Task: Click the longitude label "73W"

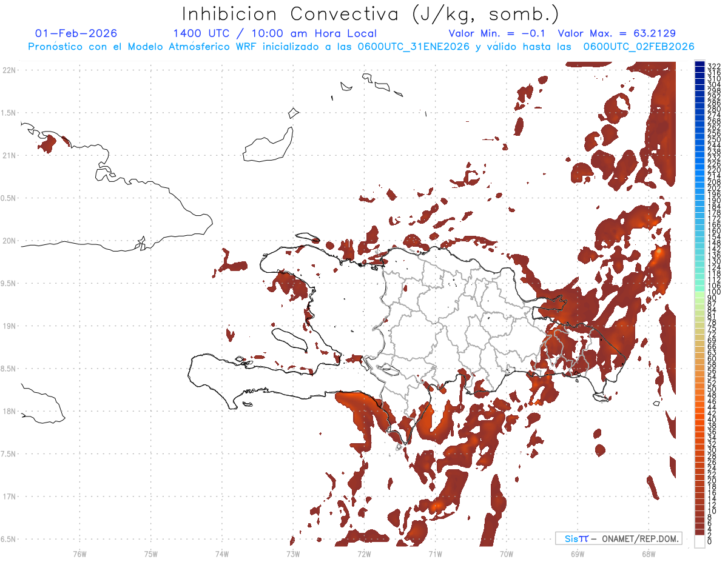Action: coord(293,554)
